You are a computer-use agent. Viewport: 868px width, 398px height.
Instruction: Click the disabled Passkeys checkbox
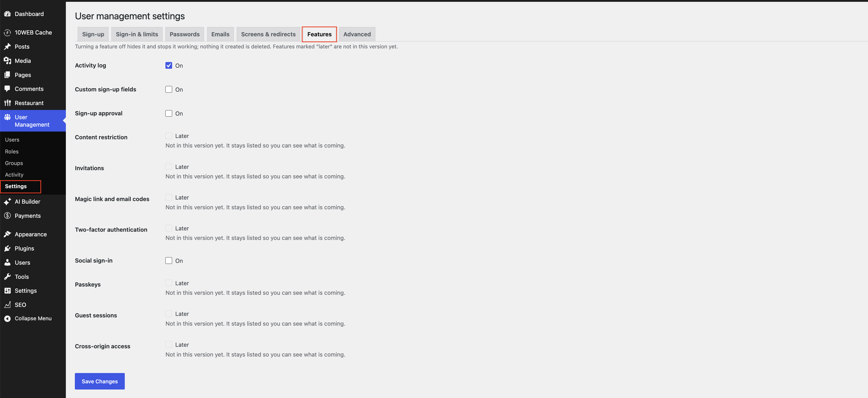[x=169, y=283]
